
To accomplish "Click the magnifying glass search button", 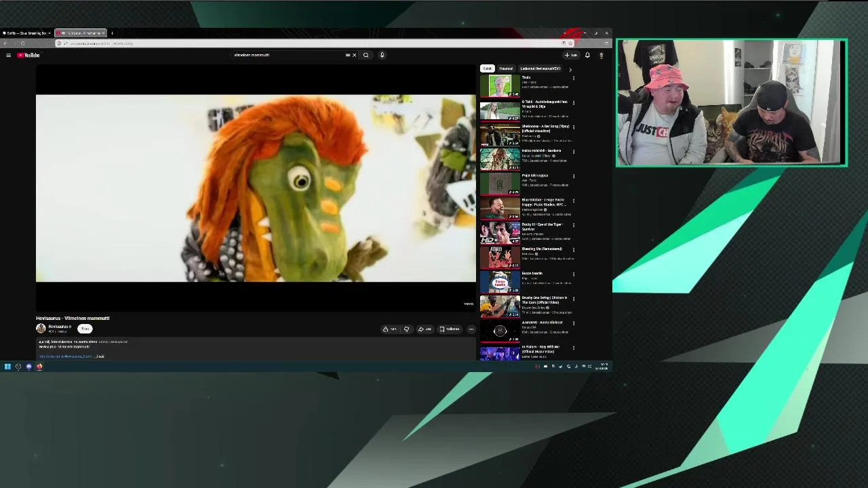I will click(366, 55).
